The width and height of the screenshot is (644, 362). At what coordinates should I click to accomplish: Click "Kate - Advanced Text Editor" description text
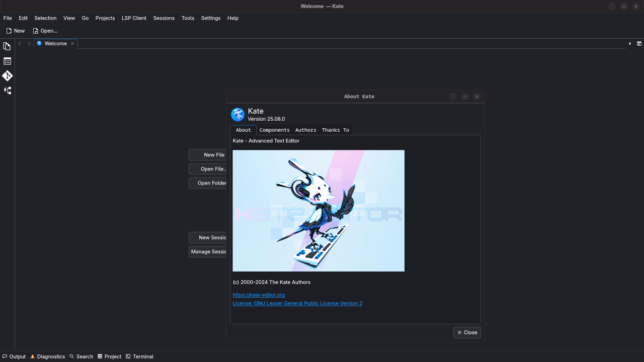(266, 141)
